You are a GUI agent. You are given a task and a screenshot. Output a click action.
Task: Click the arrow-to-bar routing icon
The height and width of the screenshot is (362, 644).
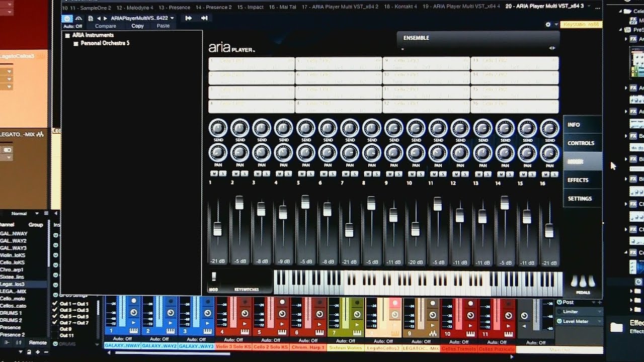[x=204, y=18]
